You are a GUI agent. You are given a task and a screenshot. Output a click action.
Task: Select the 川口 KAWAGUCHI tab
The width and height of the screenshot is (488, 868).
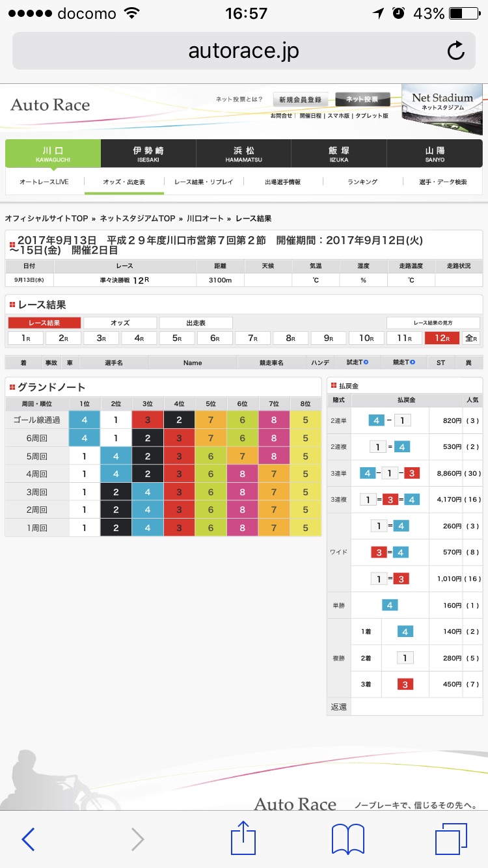pyautogui.click(x=53, y=154)
